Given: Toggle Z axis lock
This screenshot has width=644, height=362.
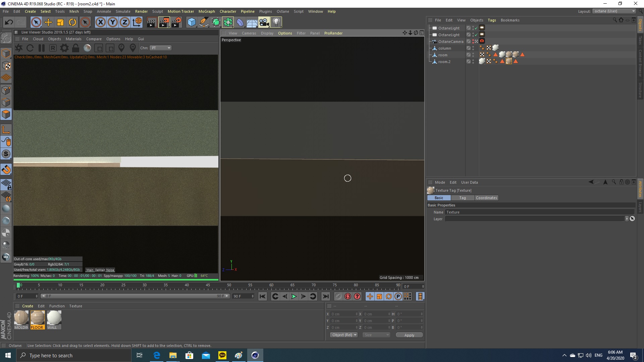Looking at the screenshot, I should click(x=125, y=22).
